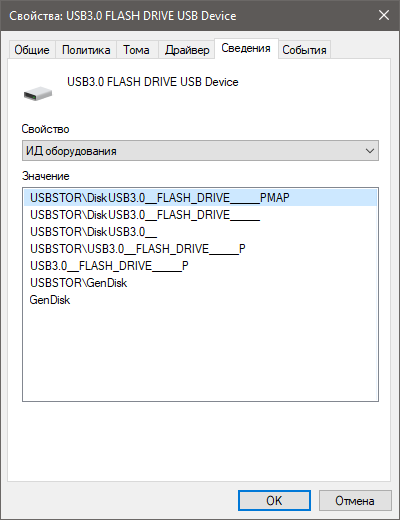Click empty area of the Значение list box

click(x=200, y=353)
